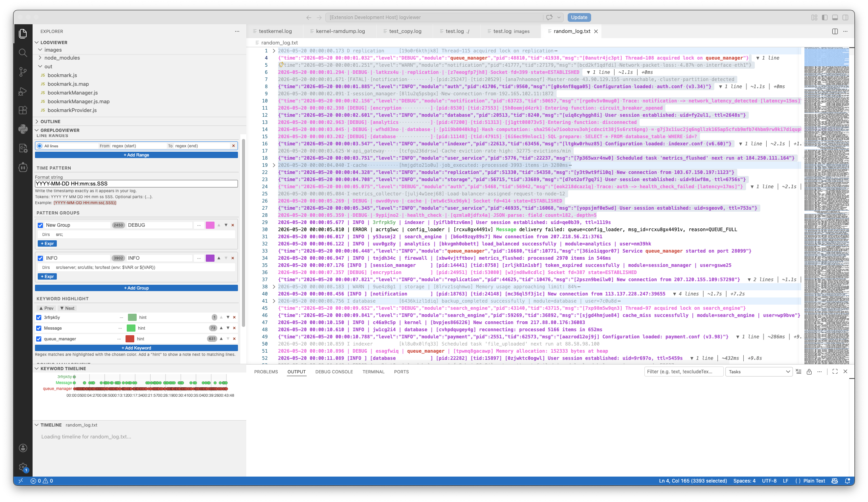Jump to Next keyword match
Screen dimensions: 868x502
click(67, 308)
